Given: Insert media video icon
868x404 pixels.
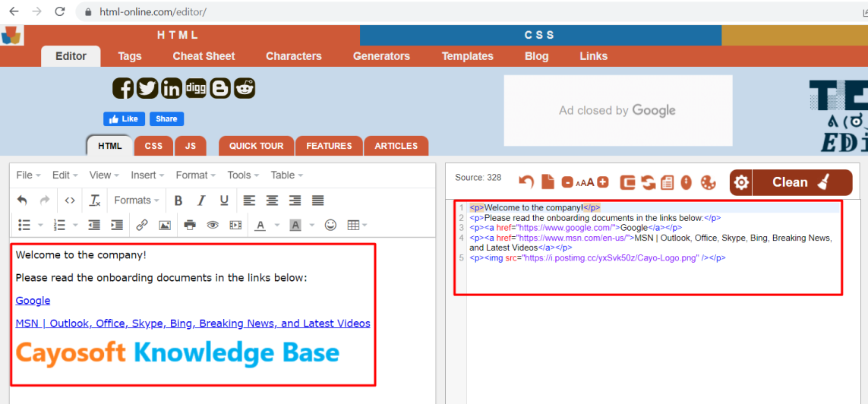Looking at the screenshot, I should [236, 225].
